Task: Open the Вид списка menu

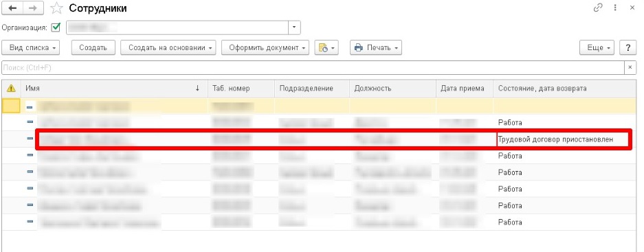Action: pyautogui.click(x=31, y=47)
